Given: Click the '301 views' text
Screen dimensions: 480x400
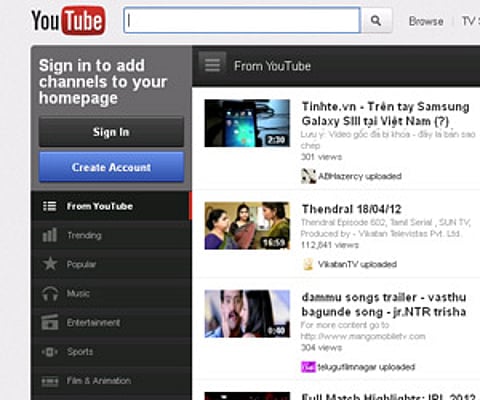Looking at the screenshot, I should [321, 157].
